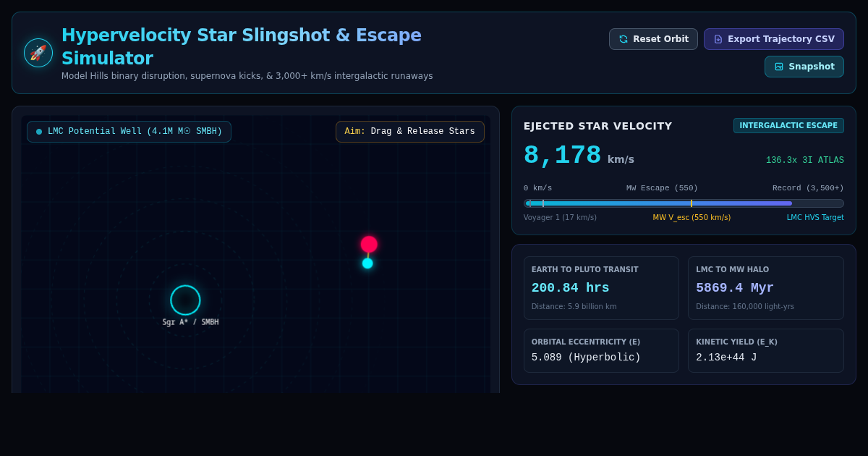The width and height of the screenshot is (868, 456).
Task: Click the Export Trajectory CSV button
Action: [x=774, y=39]
